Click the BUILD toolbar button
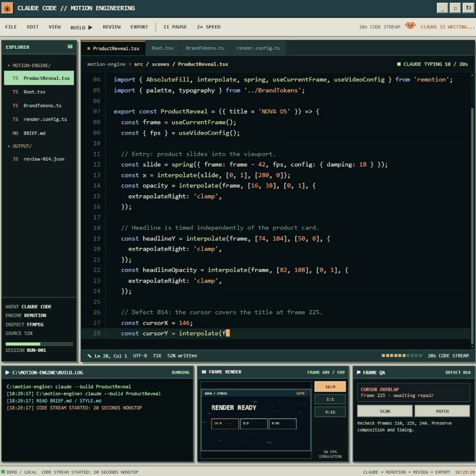The height and width of the screenshot is (476, 476). 82,27
